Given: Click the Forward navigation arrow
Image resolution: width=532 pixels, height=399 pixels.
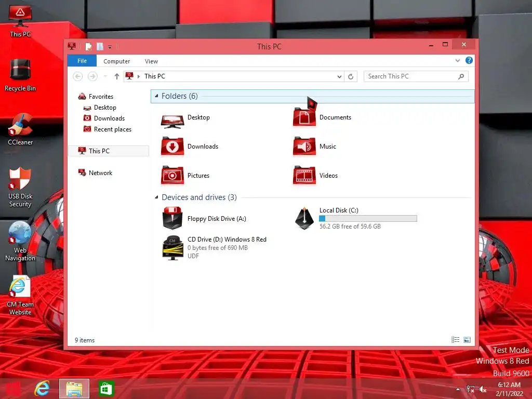Looking at the screenshot, I should click(x=92, y=76).
